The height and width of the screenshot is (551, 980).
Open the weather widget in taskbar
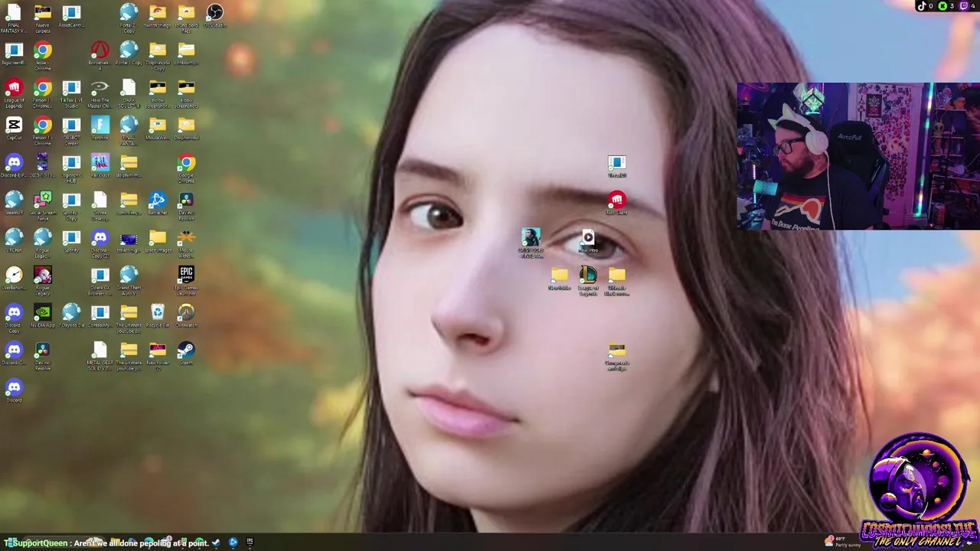843,541
